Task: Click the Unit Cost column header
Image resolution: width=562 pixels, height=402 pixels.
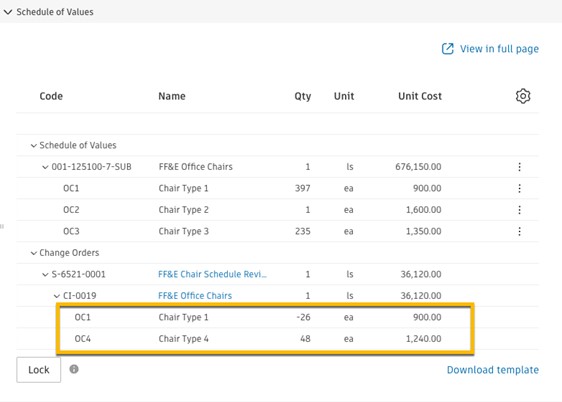Action: 420,96
